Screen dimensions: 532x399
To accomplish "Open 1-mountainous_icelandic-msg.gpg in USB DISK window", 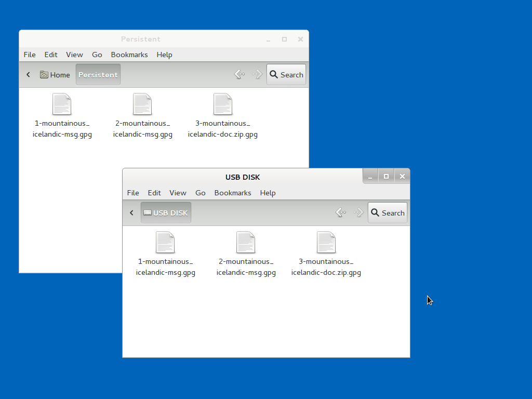I will 165,243.
